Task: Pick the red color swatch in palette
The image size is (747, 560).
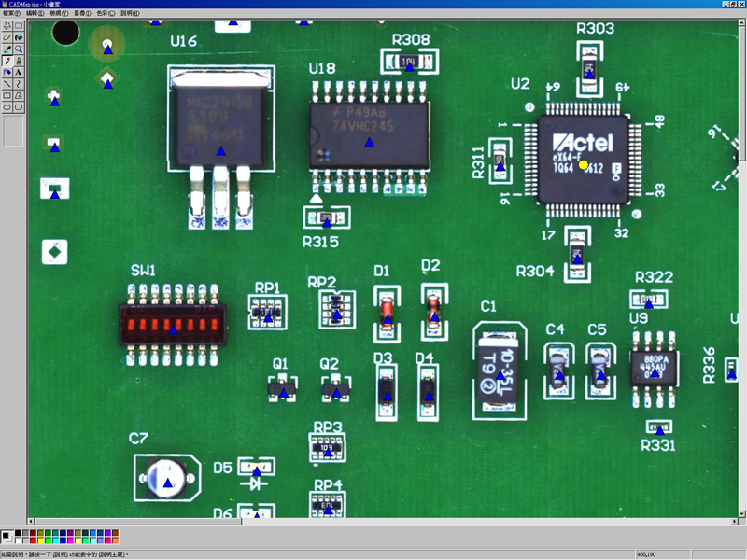Action: coord(34,540)
